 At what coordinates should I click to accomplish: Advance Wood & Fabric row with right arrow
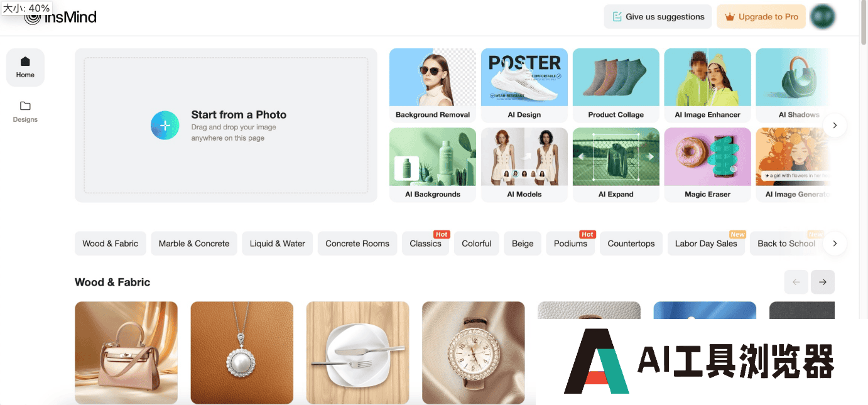[x=823, y=282]
